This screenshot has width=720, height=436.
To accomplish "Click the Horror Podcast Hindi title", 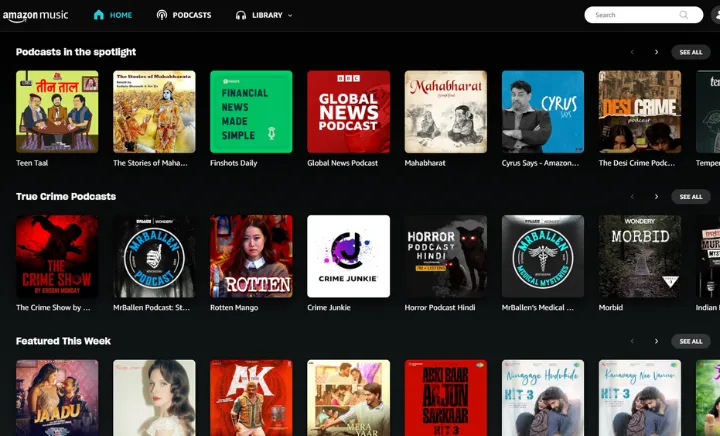I will pyautogui.click(x=439, y=307).
